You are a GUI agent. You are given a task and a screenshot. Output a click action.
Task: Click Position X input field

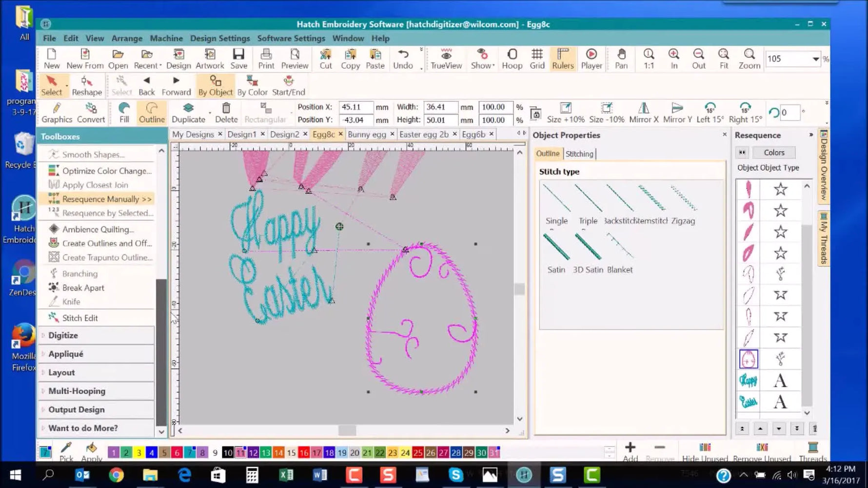tap(355, 107)
